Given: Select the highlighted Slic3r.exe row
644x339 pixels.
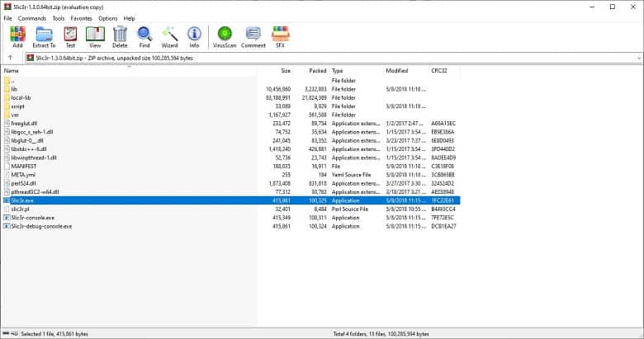Looking at the screenshot, I should coord(231,200).
